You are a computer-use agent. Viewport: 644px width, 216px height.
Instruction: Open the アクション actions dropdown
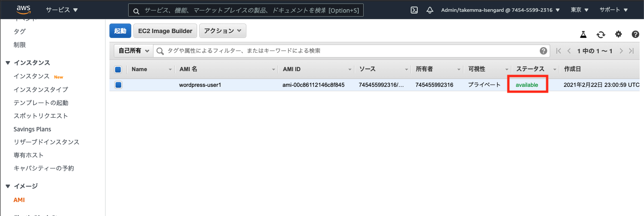(223, 31)
